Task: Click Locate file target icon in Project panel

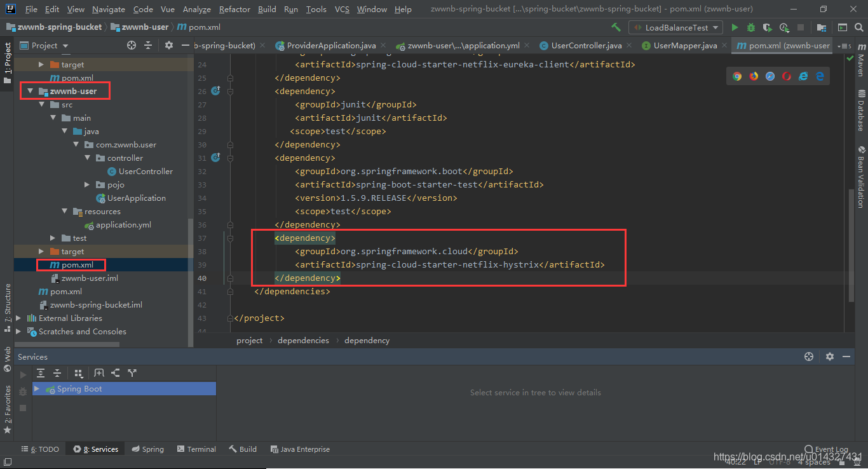Action: [x=132, y=45]
